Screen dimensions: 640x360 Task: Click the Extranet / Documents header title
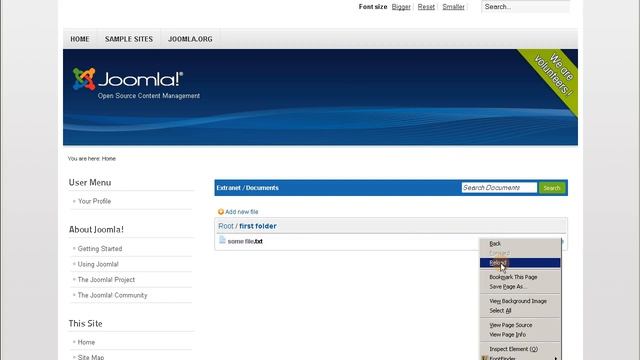point(247,188)
